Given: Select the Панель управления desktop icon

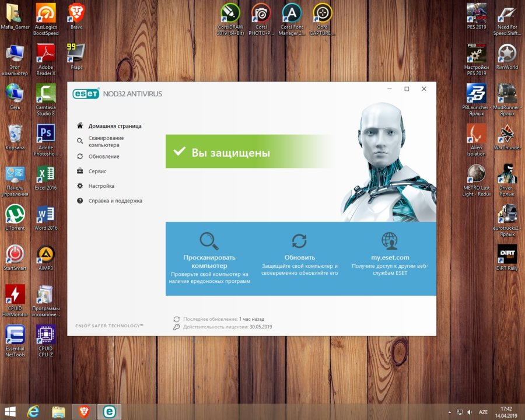Looking at the screenshot, I should click(15, 181).
